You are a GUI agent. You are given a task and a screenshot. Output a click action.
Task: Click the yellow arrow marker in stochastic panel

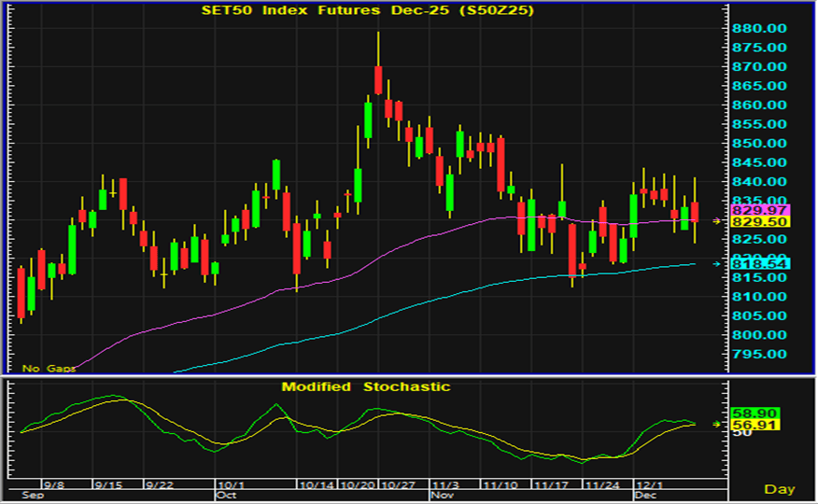click(716, 425)
